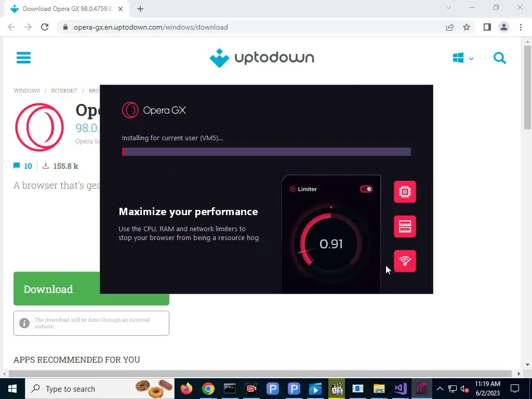The image size is (532, 399).
Task: Open a new tab
Action: pos(140,9)
